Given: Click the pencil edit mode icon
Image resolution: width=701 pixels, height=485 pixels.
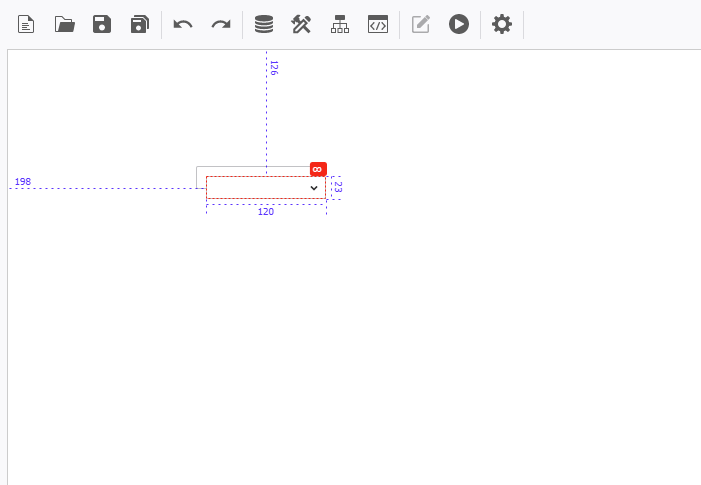Looking at the screenshot, I should pos(421,24).
